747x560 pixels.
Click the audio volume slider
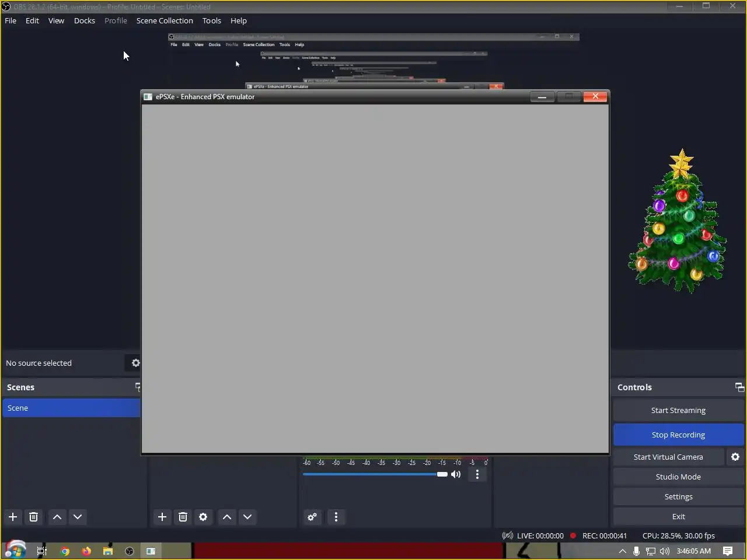point(375,474)
